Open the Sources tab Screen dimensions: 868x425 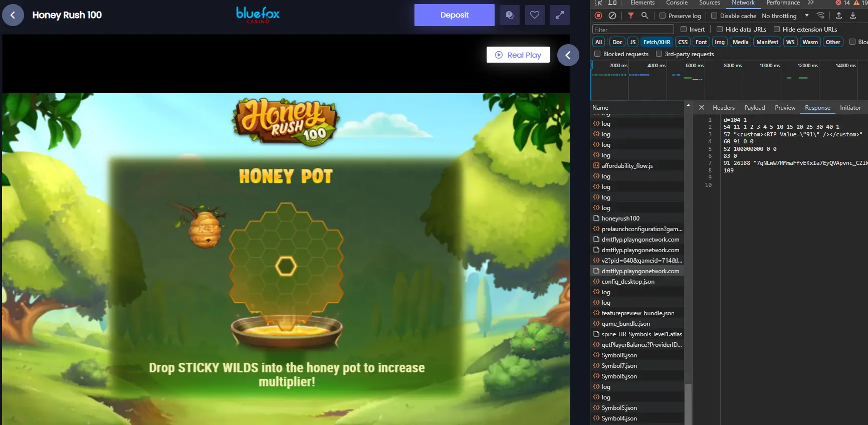coord(710,3)
